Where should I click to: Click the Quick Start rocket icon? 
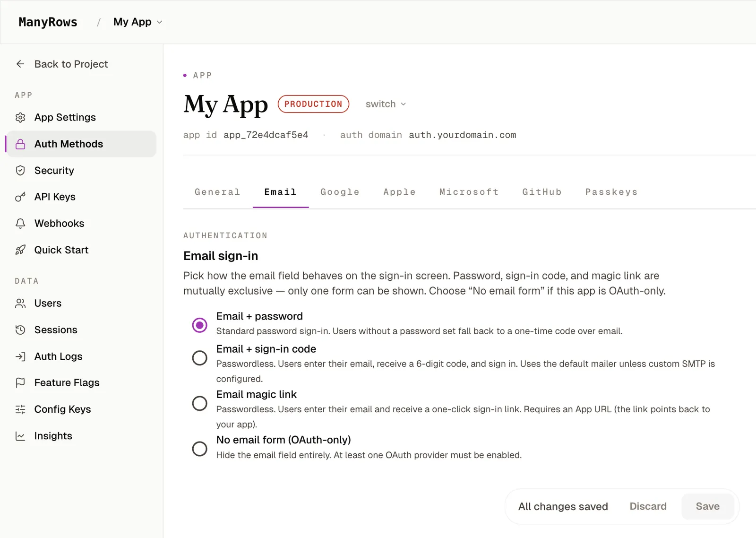pos(20,250)
